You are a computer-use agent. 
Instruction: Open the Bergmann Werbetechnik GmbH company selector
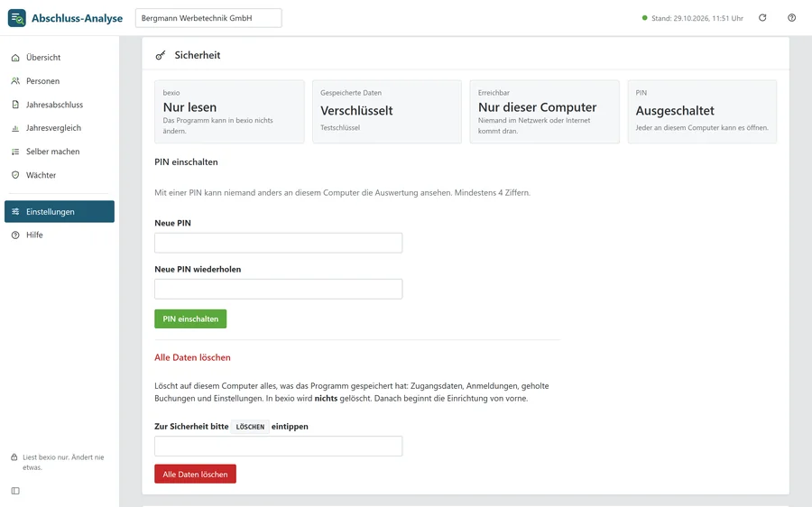[208, 18]
